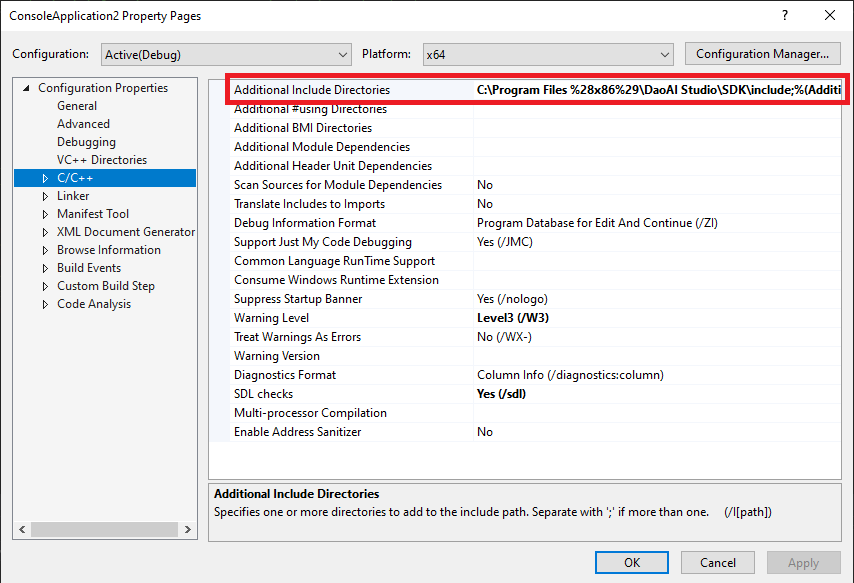This screenshot has height=583, width=854.
Task: Click the Cancel button
Action: tap(718, 562)
